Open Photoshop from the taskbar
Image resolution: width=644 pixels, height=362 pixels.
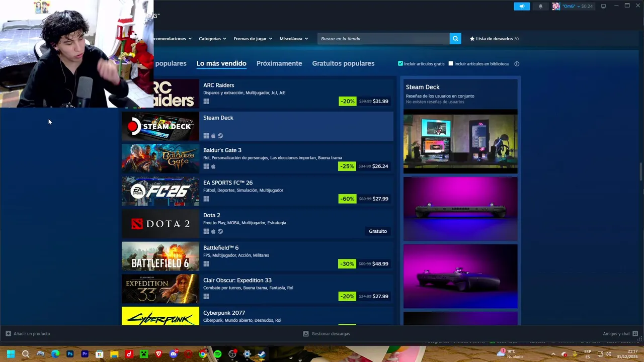(x=70, y=354)
